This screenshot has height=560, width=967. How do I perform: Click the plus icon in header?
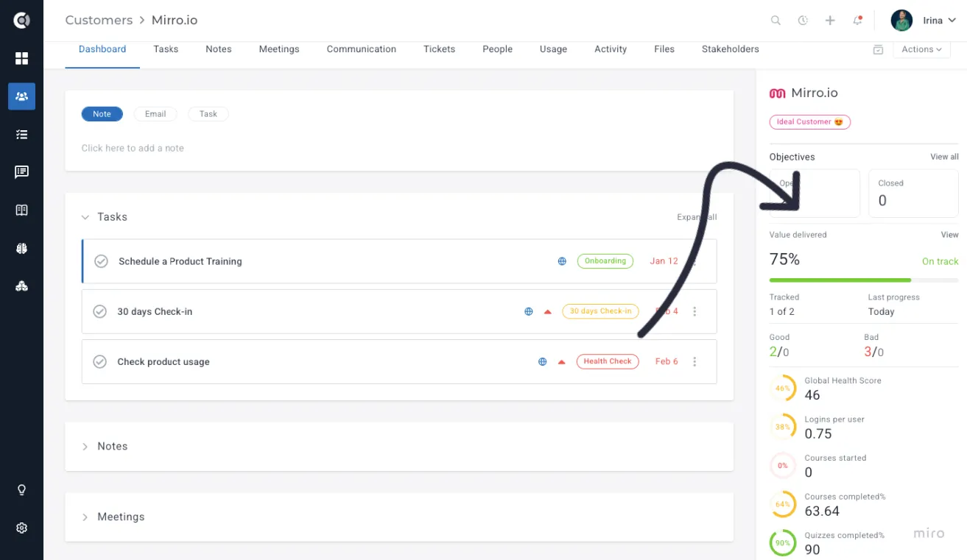pos(830,21)
